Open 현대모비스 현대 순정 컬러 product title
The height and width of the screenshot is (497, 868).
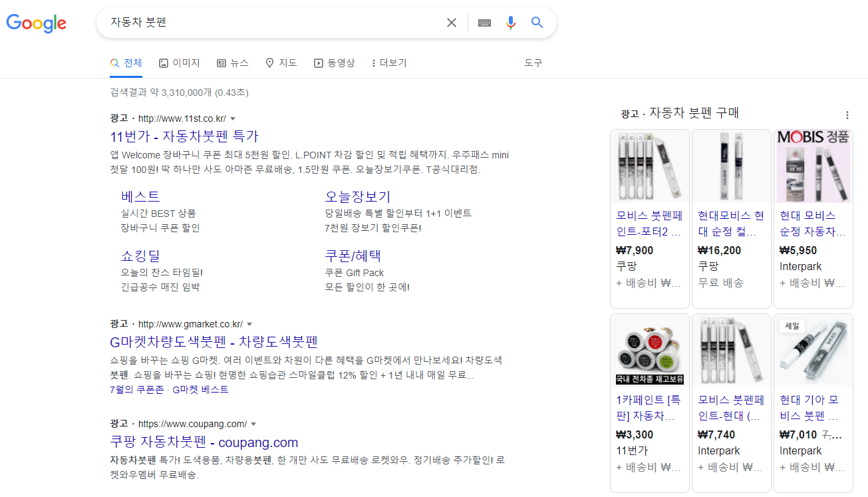(x=732, y=224)
